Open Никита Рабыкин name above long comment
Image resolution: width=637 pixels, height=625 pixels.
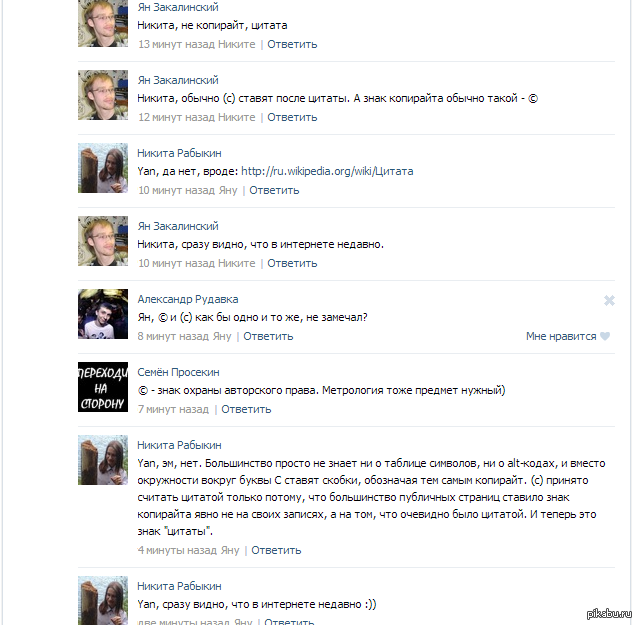pos(179,445)
